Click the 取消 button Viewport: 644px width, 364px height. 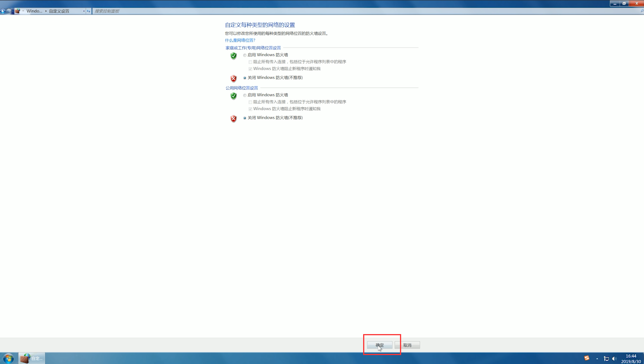click(x=407, y=345)
